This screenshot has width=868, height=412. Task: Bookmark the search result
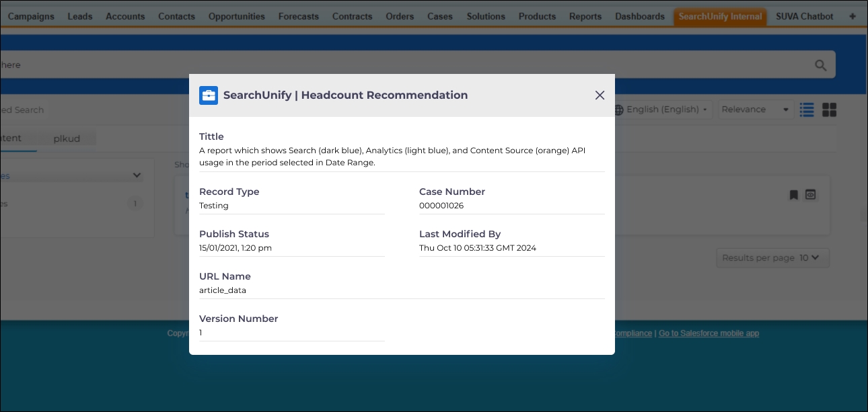click(x=793, y=195)
